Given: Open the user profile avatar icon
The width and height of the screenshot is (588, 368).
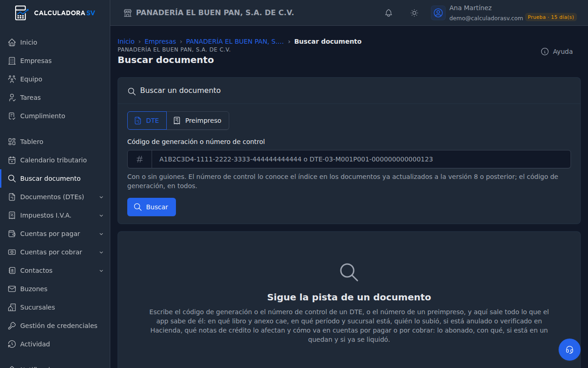Looking at the screenshot, I should (438, 13).
